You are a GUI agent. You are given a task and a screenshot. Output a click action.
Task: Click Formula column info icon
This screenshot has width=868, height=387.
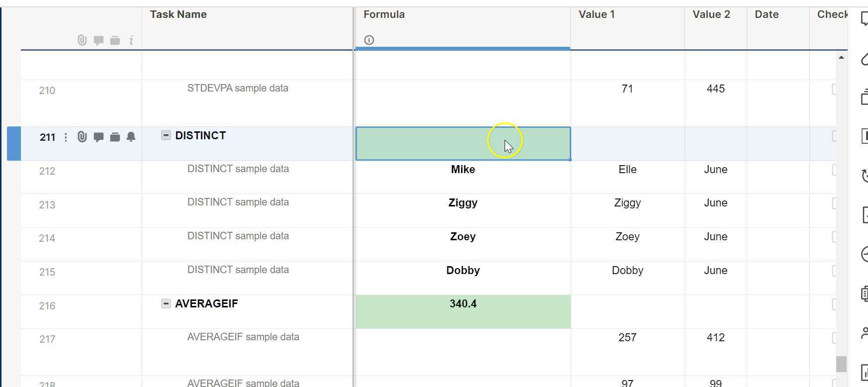(369, 40)
